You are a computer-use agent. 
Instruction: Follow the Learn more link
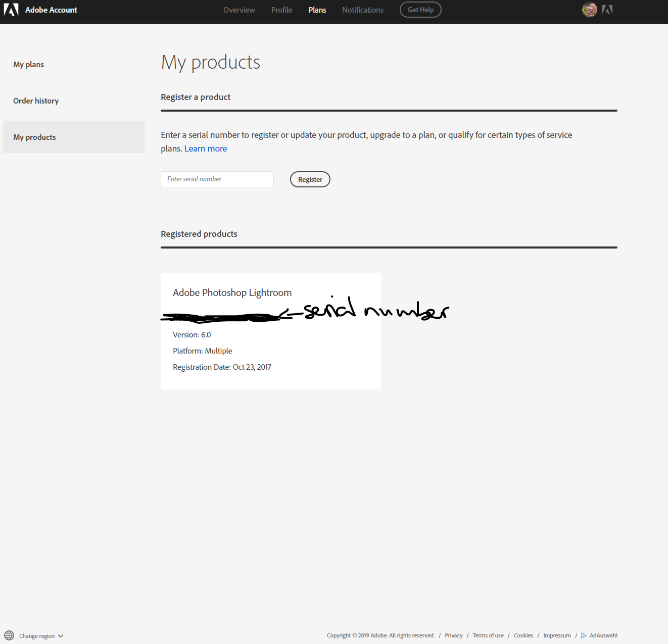click(206, 148)
